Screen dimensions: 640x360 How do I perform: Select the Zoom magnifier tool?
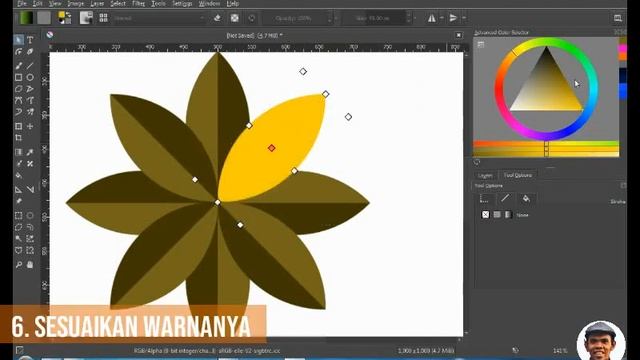coord(19,264)
